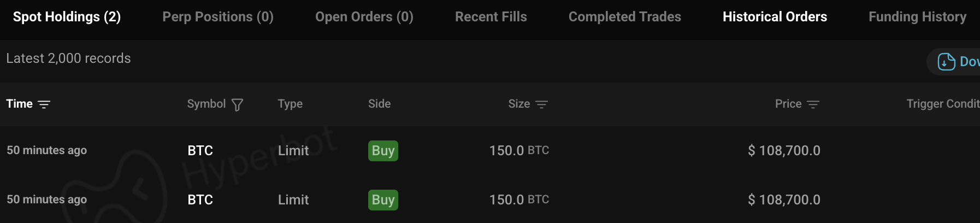Open the Perp Positions tab
This screenshot has width=980, height=223.
218,17
